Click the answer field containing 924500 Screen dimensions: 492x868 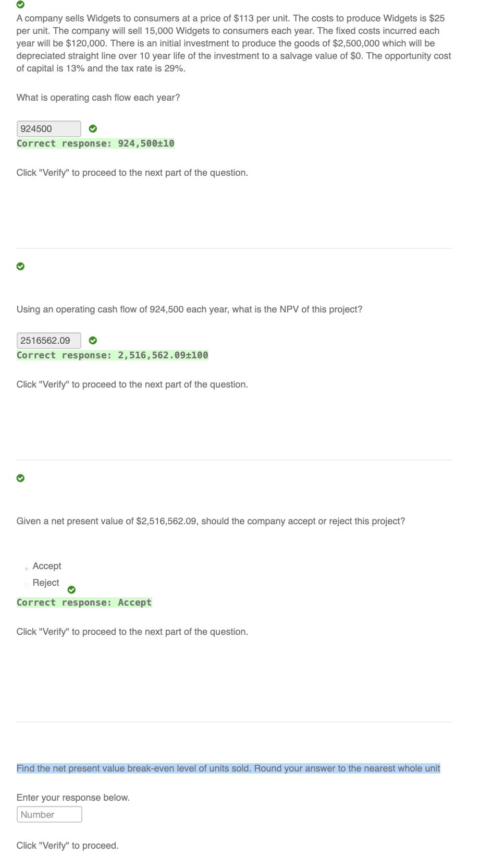(48, 128)
